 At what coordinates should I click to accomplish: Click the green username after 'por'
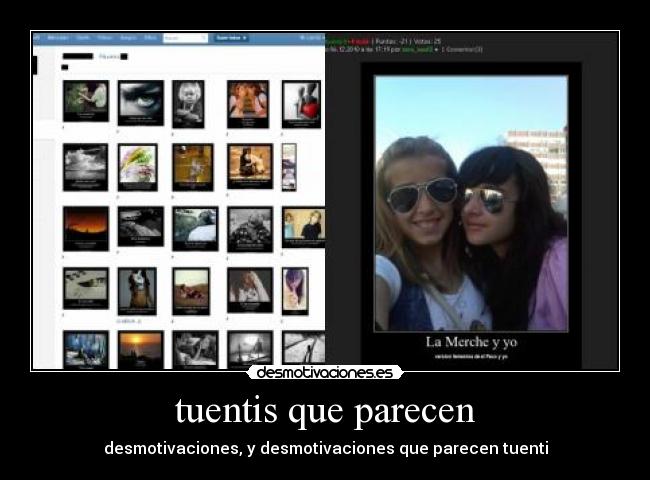pyautogui.click(x=417, y=49)
